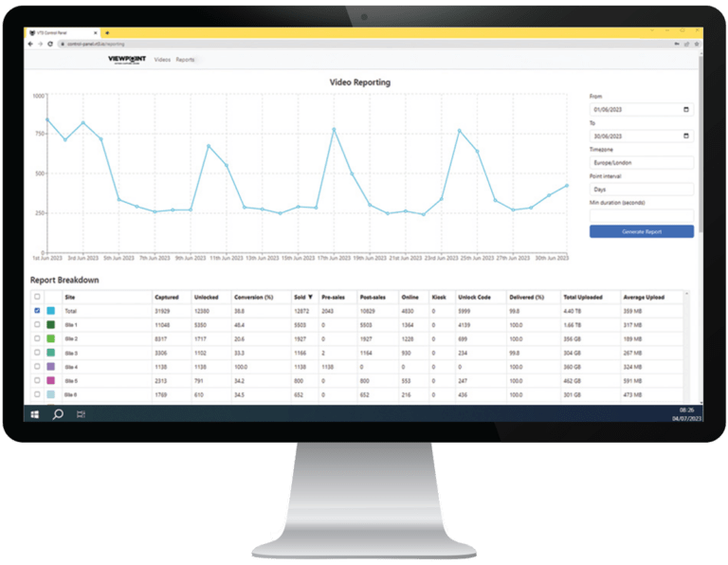Click the padlock icon in the address bar
This screenshot has width=728, height=565.
[63, 45]
